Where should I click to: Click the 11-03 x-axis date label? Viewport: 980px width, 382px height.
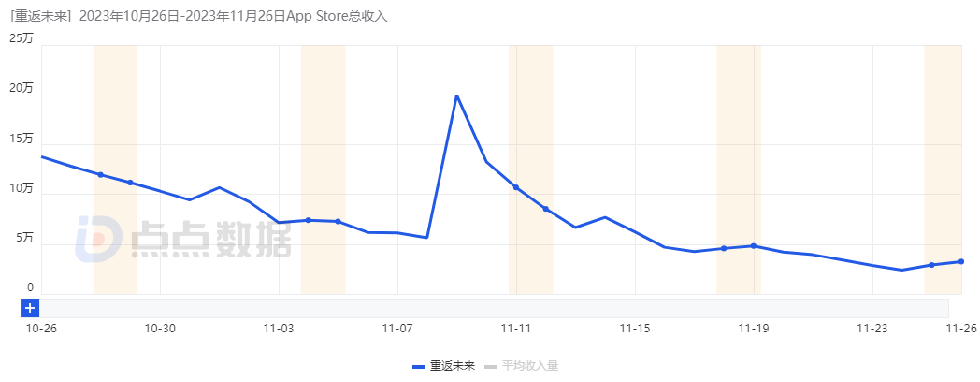[279, 329]
